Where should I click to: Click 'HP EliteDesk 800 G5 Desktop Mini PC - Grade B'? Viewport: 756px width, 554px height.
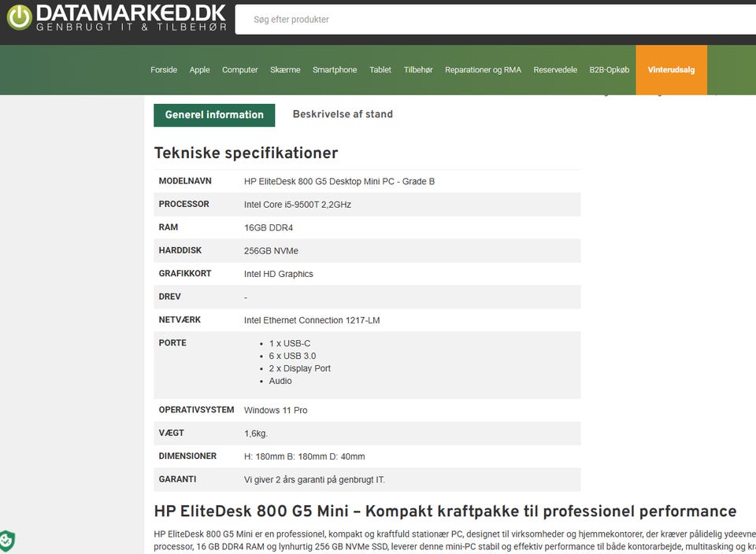tap(339, 182)
